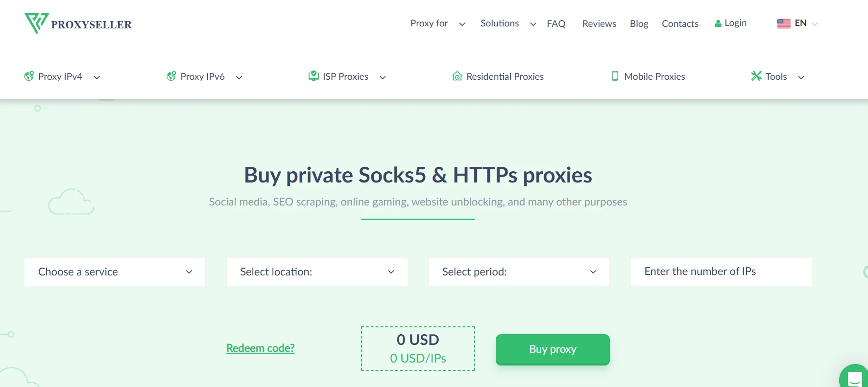Screen dimensions: 868x387
Task: Click the Mobile Proxies phone icon
Action: (614, 76)
